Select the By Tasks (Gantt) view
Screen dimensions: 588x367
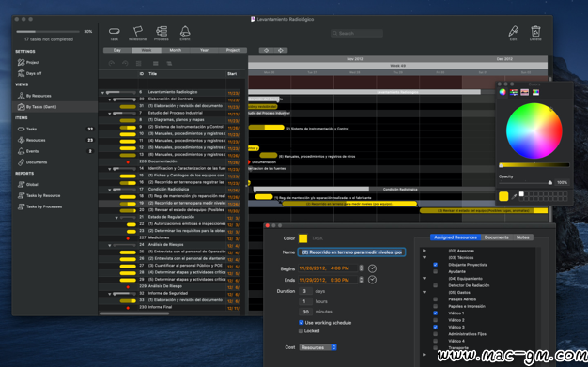37,107
